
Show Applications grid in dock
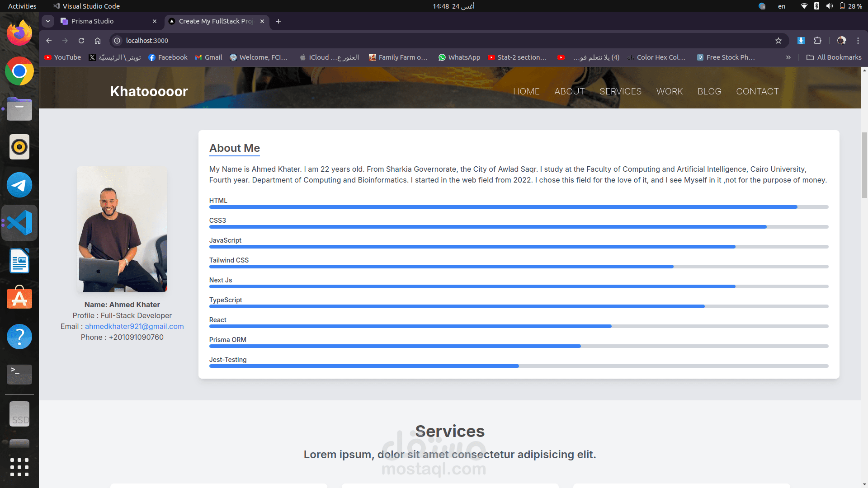pos(19,467)
